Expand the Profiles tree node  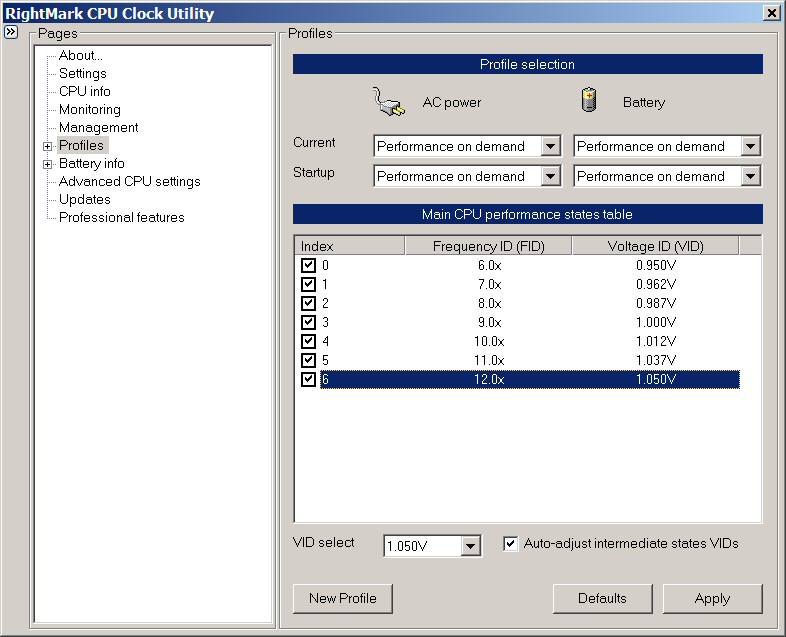[48, 146]
